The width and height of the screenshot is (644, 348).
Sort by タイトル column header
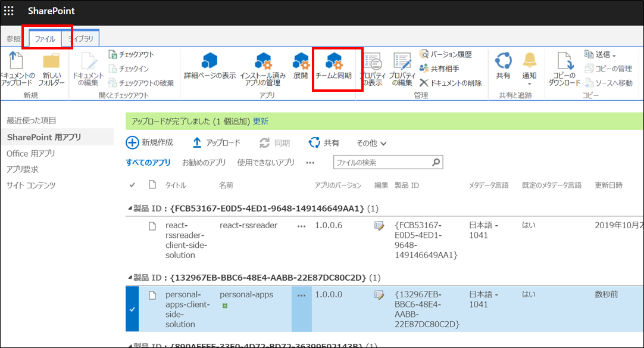176,185
